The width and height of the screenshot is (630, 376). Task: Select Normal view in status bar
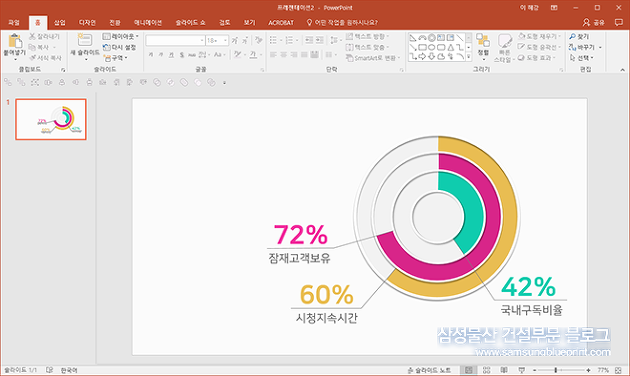pyautogui.click(x=469, y=370)
